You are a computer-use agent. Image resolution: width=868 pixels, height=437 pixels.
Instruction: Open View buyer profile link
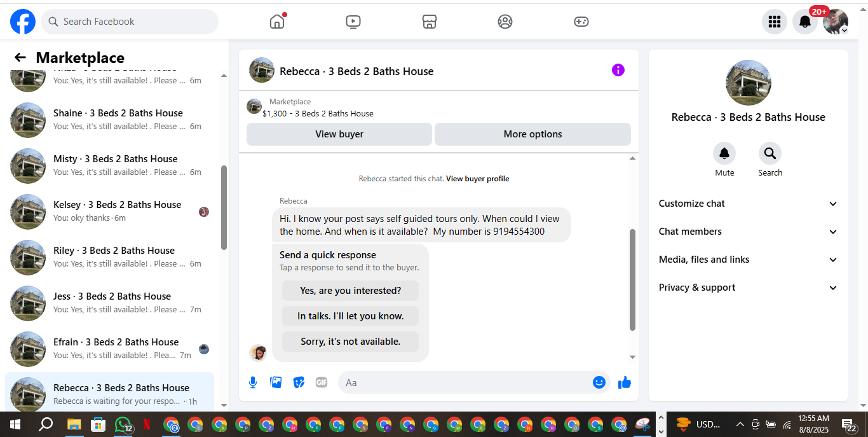(x=477, y=179)
